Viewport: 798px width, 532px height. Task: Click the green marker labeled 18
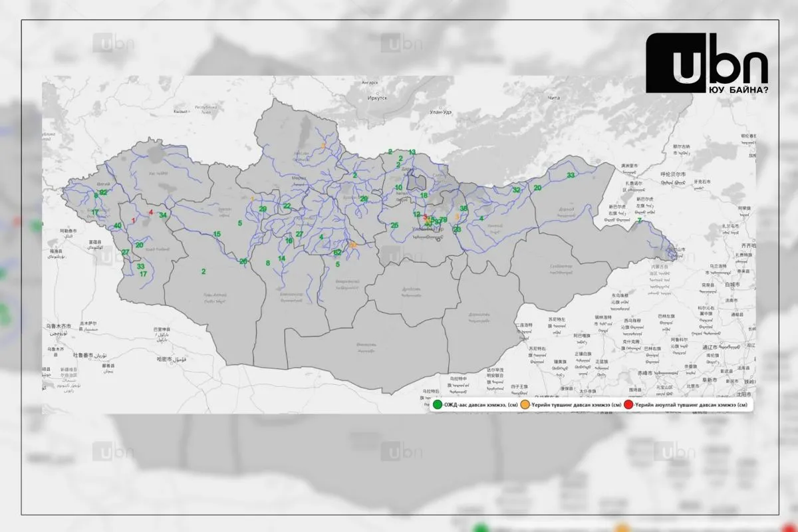(x=424, y=196)
